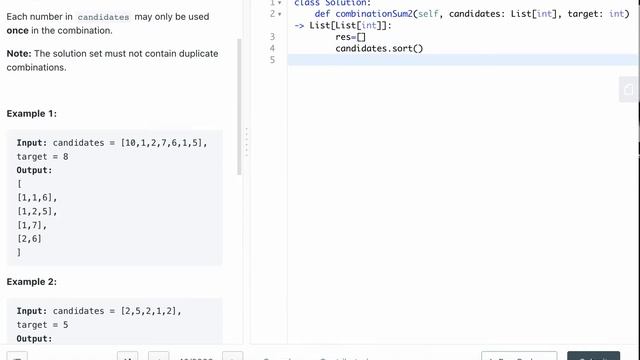Click the 'Output:' label in Example 1
Screen dimensions: 640x360
pos(34,170)
